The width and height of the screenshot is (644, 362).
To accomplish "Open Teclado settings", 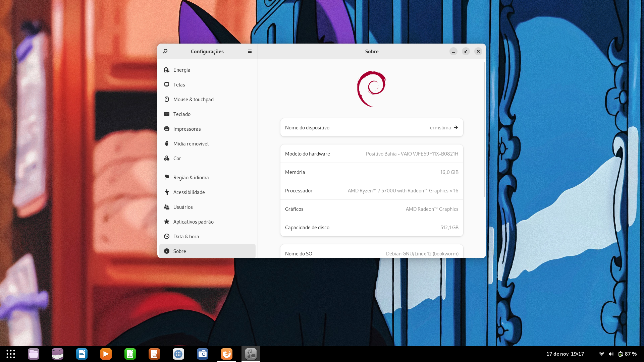I will (207, 114).
